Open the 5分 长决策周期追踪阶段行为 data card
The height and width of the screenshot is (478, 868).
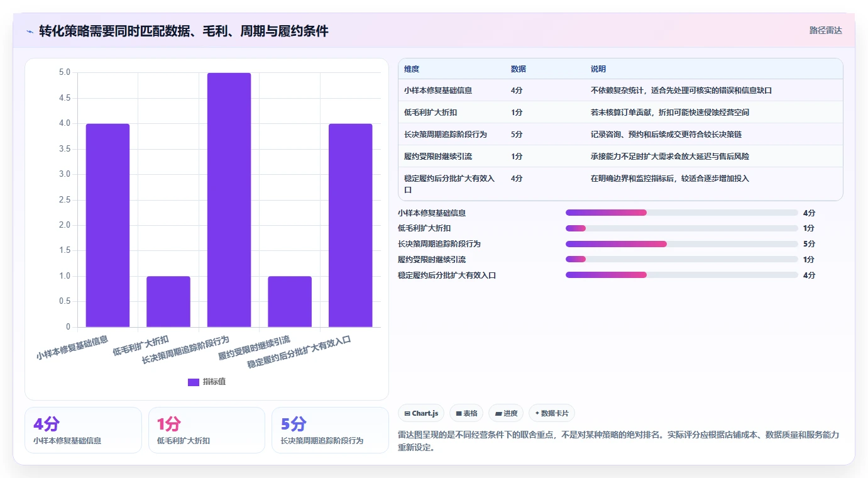pos(330,430)
